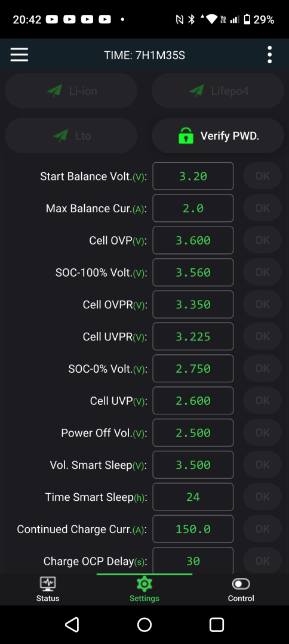The image size is (289, 644).
Task: Select the Cell OVP value field
Action: (x=193, y=240)
